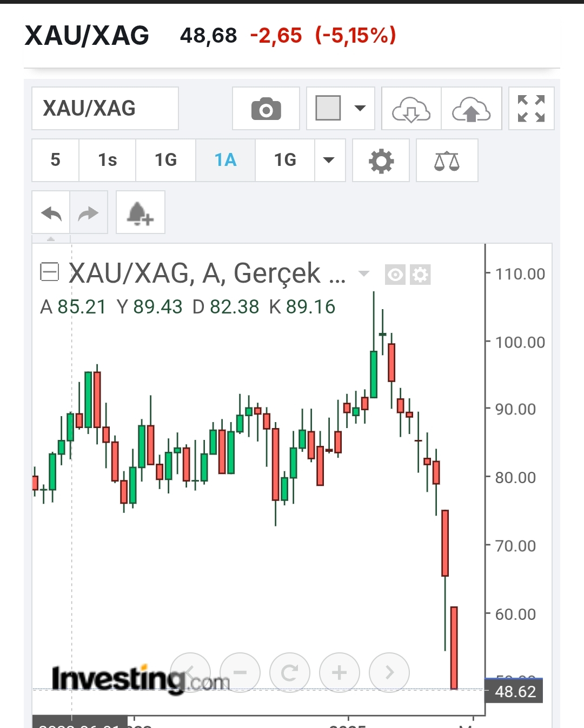Undo the last chart action
The height and width of the screenshot is (728, 584).
click(51, 212)
